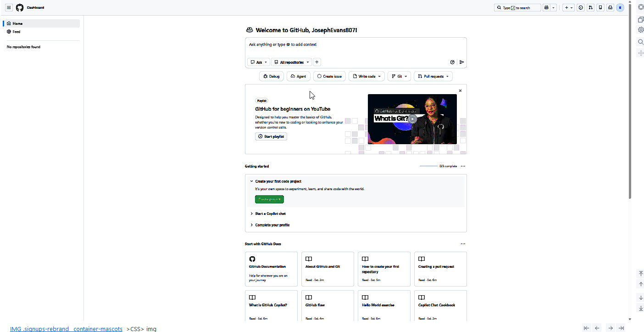Go to last with right-bar arrow
Viewport: 644px width, 332px height.
click(621, 328)
